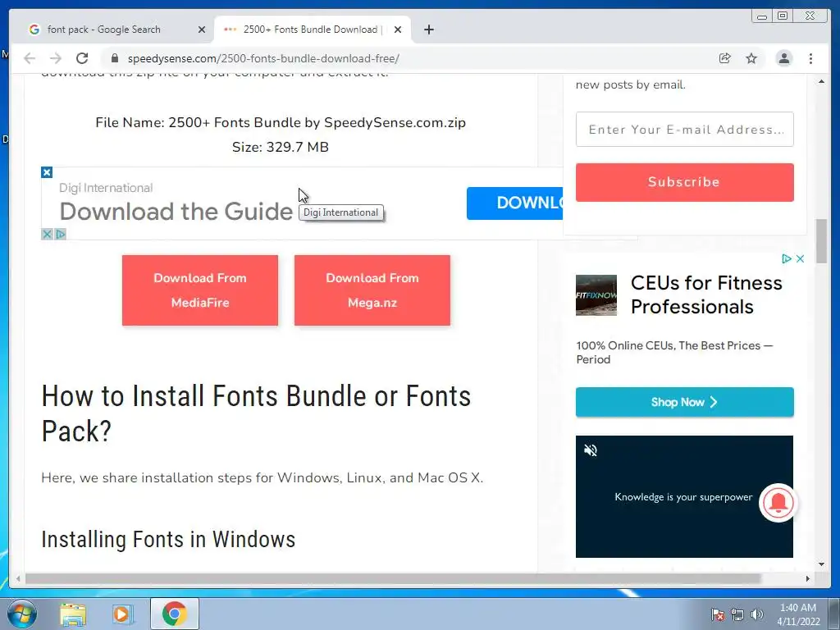The image size is (840, 630).
Task: Click the Shop Now button
Action: coord(685,402)
